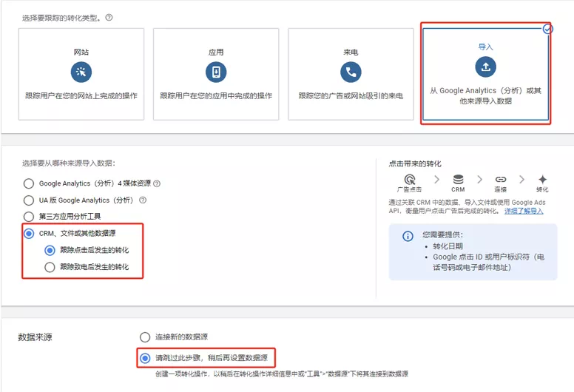
Task: Select the 网站 conversion type card
Action: pyautogui.click(x=81, y=74)
